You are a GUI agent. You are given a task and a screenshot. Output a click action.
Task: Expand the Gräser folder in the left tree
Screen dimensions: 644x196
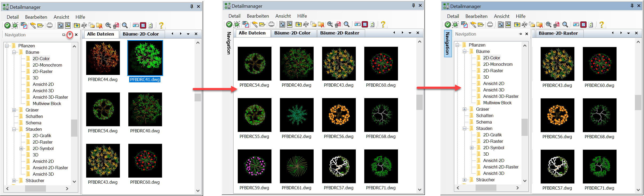(14, 110)
